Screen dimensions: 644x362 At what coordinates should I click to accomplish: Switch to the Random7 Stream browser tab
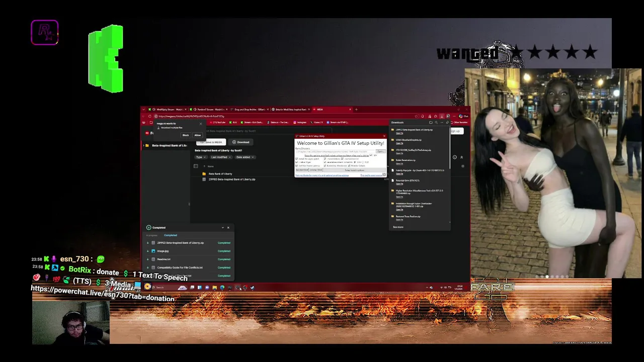click(208, 109)
